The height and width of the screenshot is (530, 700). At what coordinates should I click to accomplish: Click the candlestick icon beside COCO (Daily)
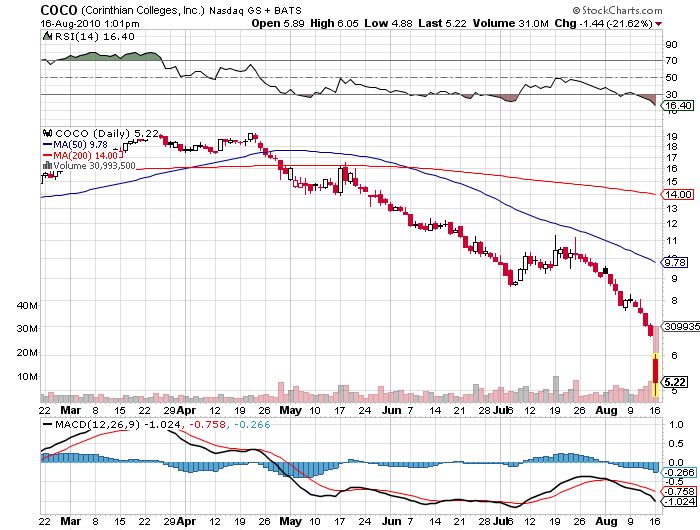[x=47, y=133]
